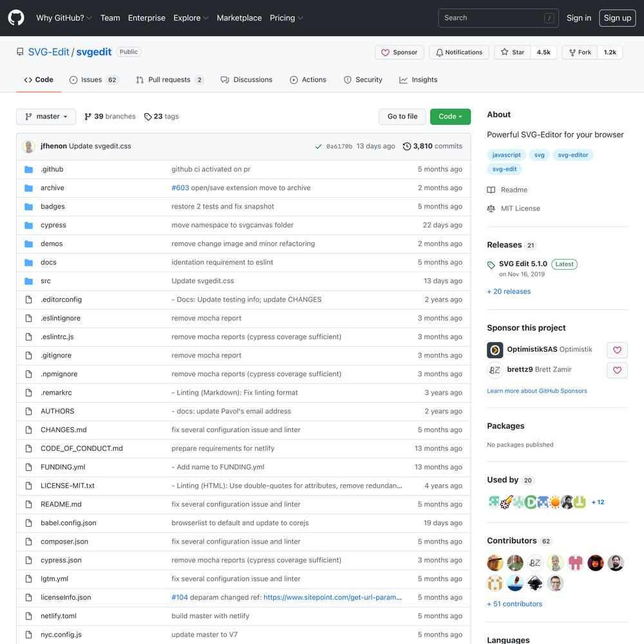Click the Used by avatars group
Viewport: 644px width, 644px height.
coord(537,502)
